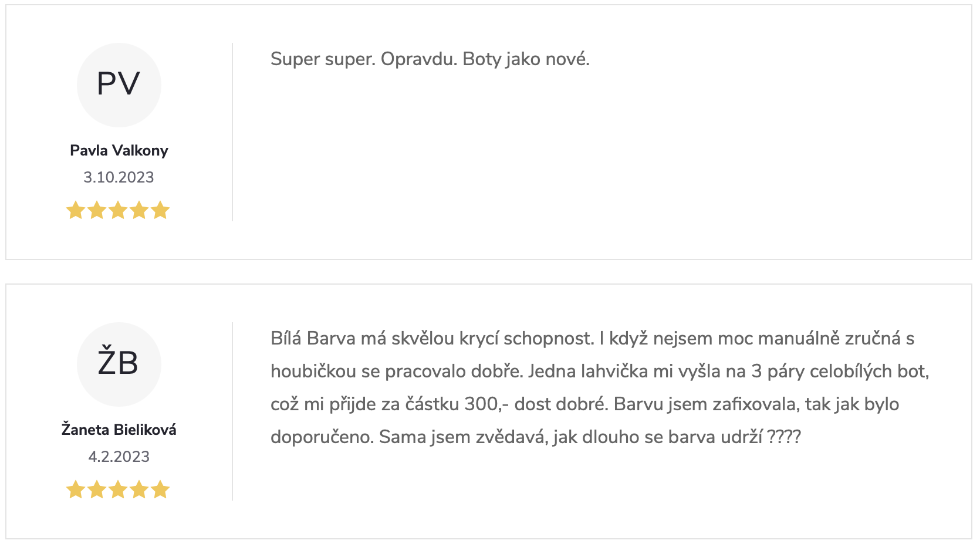Open reviewer name Žaneta Bieliková
Screen dimensions: 980x547
tap(119, 430)
